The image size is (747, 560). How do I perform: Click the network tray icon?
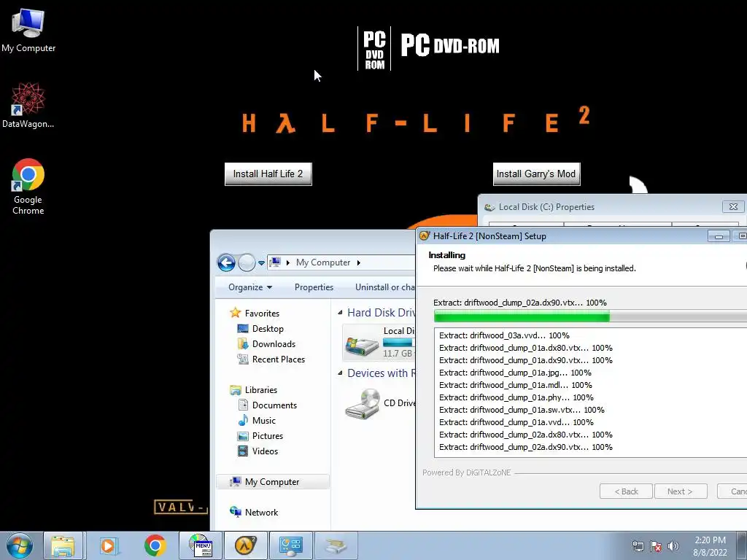click(x=638, y=546)
